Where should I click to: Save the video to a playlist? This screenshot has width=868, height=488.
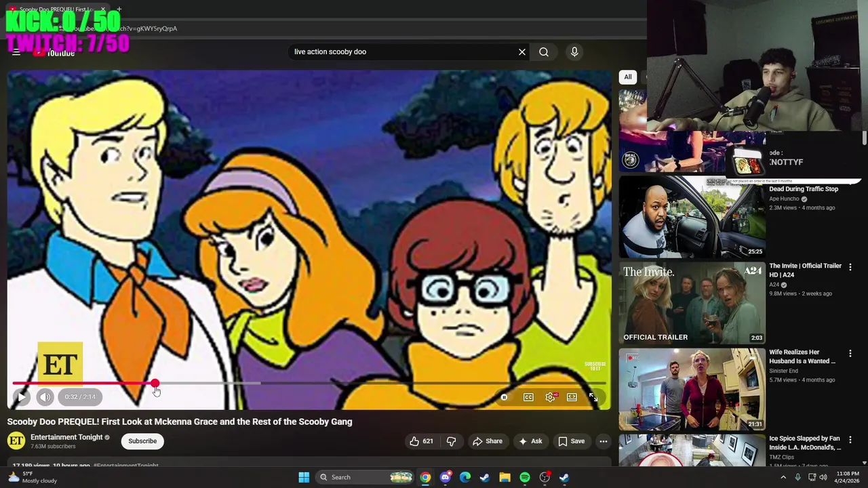572,441
